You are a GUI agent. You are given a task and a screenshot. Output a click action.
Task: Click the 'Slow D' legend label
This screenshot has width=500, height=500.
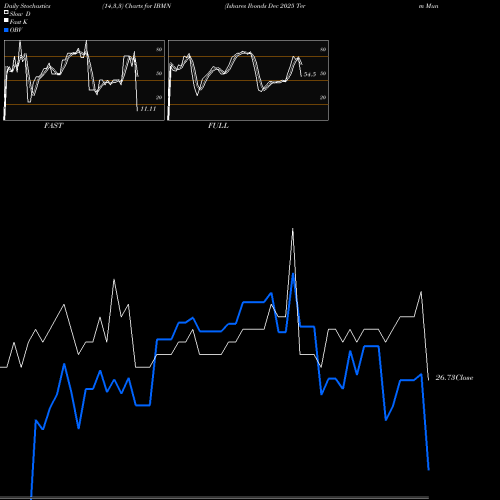pyautogui.click(x=20, y=14)
